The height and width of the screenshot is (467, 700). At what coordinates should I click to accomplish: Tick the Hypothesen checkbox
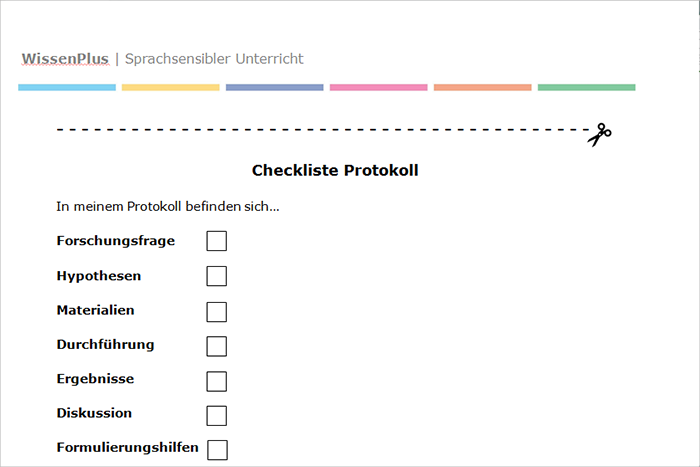coord(217,276)
